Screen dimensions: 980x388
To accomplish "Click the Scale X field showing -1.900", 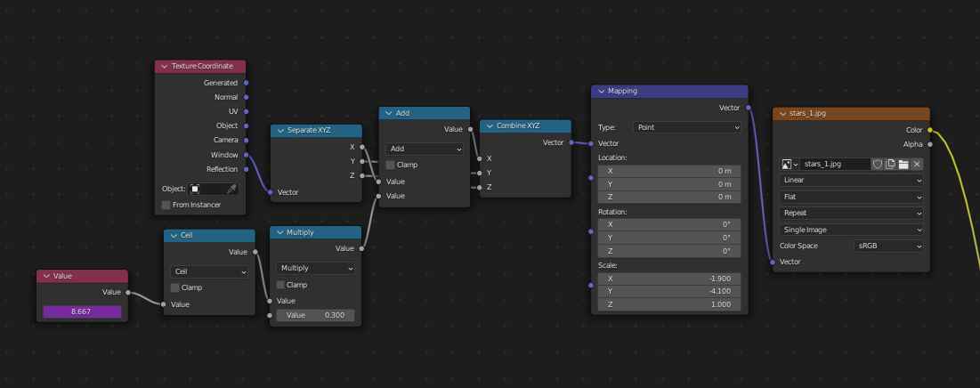I will [x=668, y=279].
